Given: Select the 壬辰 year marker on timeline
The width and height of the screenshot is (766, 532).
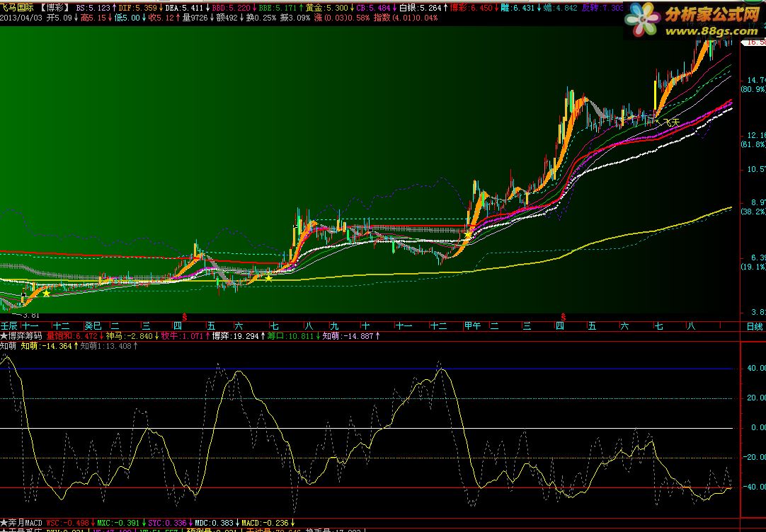Looking at the screenshot, I should [8, 326].
